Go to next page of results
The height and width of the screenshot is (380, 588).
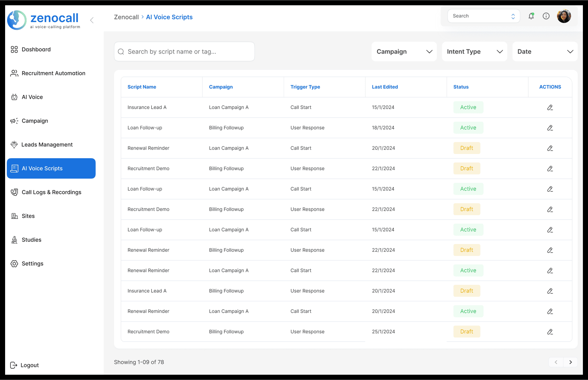(570, 362)
